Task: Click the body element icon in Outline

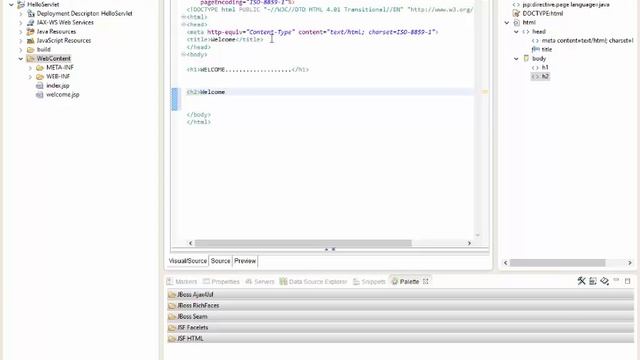Action: 526,58
